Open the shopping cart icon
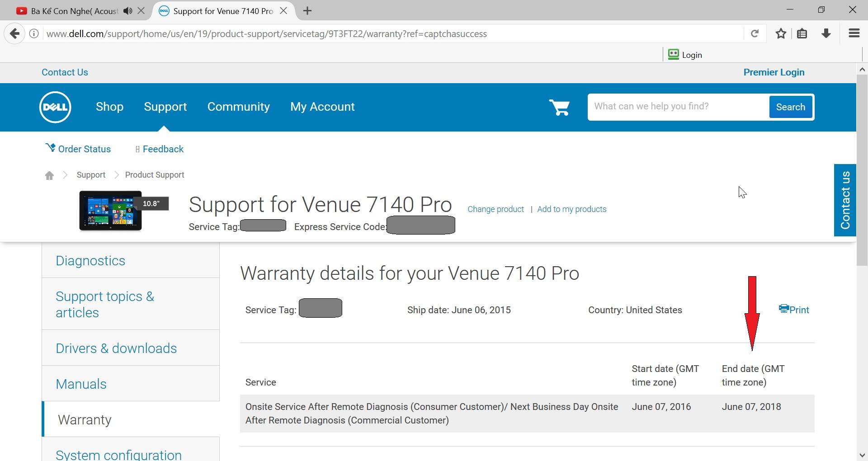868x461 pixels. [x=559, y=107]
